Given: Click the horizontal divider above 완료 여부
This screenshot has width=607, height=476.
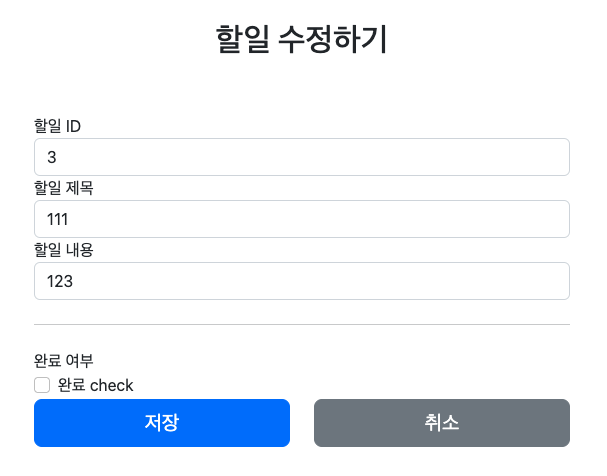Looking at the screenshot, I should click(301, 324).
